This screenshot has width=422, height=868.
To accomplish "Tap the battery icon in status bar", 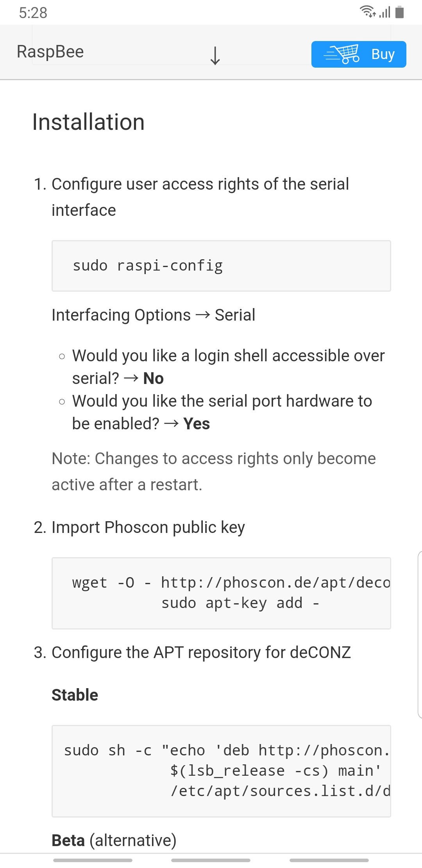I will (399, 12).
